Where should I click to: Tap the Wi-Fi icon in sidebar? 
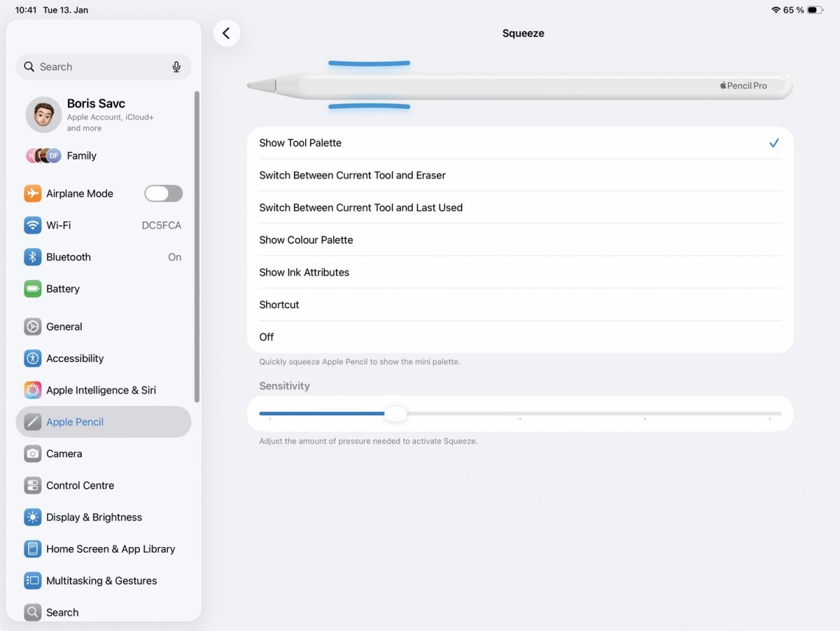click(32, 225)
